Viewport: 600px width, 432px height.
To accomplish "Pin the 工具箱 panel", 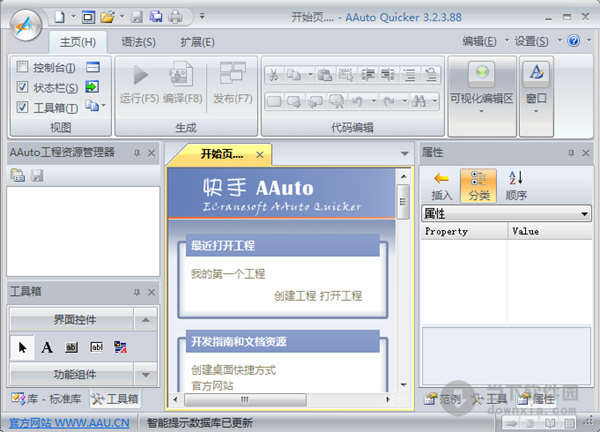I will tap(137, 292).
